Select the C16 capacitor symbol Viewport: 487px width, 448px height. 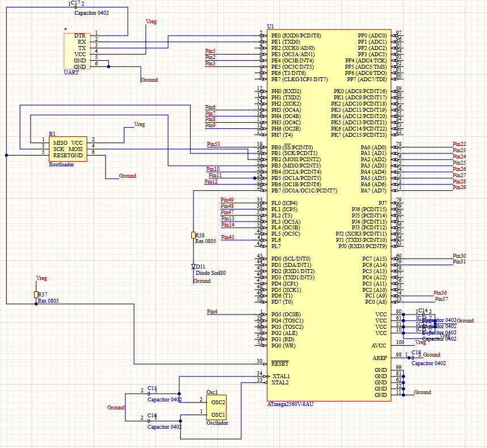pos(149,421)
